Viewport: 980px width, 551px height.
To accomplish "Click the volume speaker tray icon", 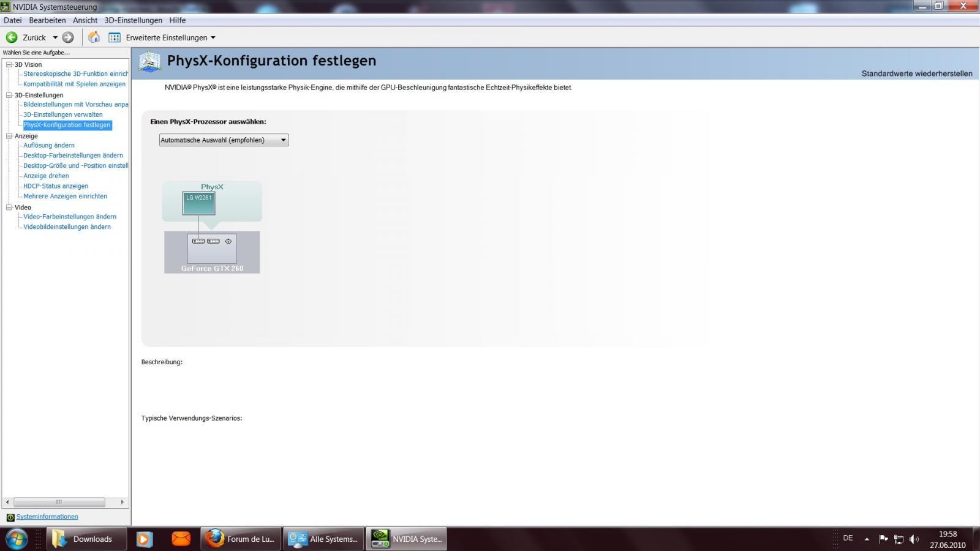I will [x=914, y=539].
